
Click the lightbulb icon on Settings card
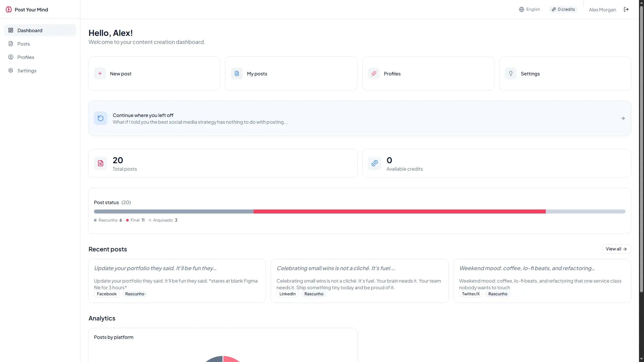click(x=511, y=73)
